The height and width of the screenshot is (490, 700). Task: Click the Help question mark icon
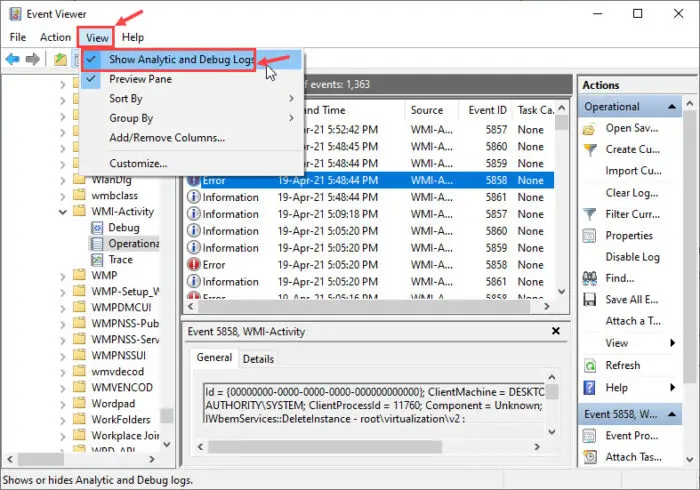[589, 387]
